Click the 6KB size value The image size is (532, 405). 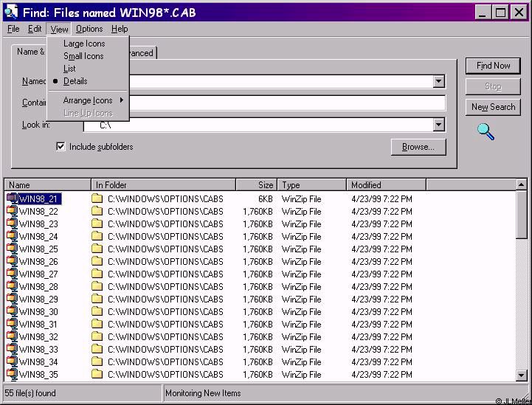tap(266, 198)
